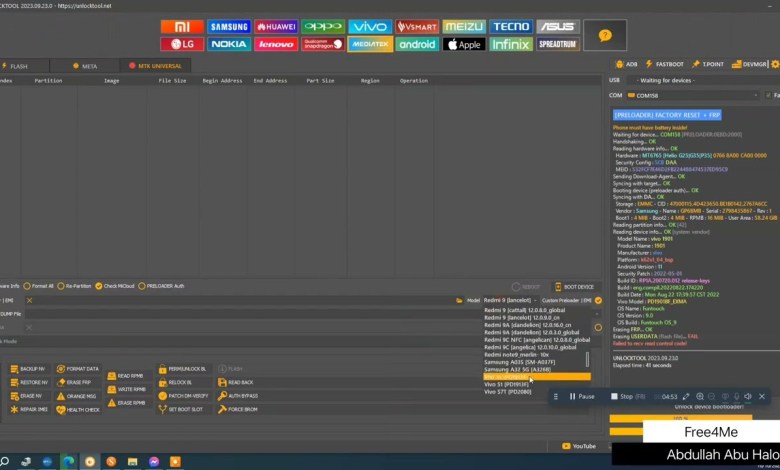The height and width of the screenshot is (470, 780).
Task: Select the Samsung brand logo
Action: 228,27
